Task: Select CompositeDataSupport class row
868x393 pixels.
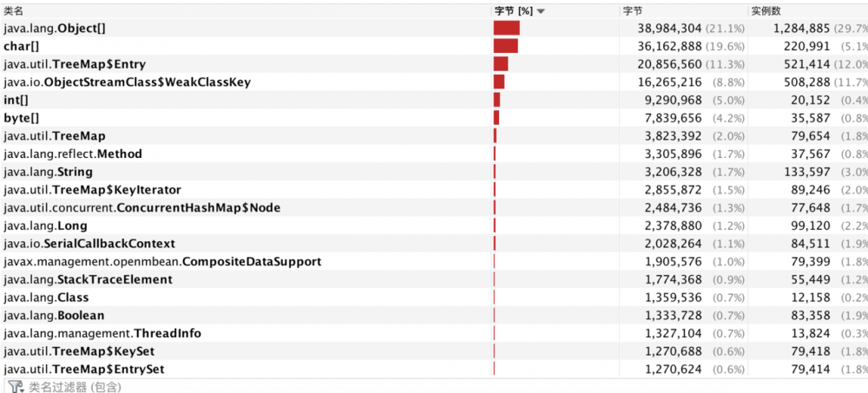Action: click(434, 262)
